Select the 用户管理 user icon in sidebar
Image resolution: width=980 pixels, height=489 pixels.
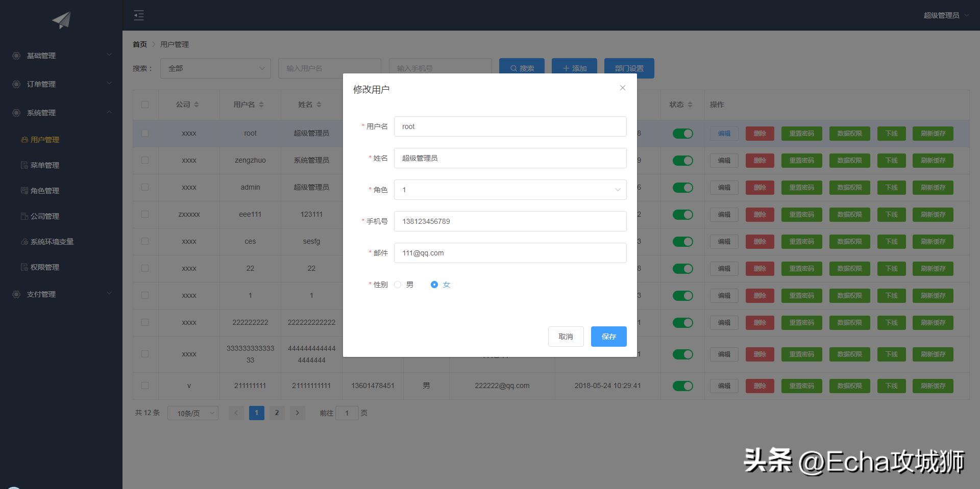[x=24, y=139]
